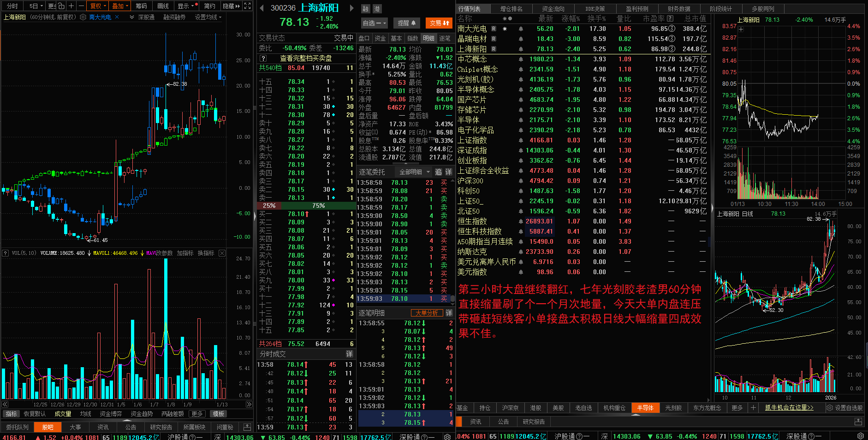This screenshot has width=868, height=440.
Task: Open the 自选一 watchlist dropdown
Action: pyautogui.click(x=374, y=23)
